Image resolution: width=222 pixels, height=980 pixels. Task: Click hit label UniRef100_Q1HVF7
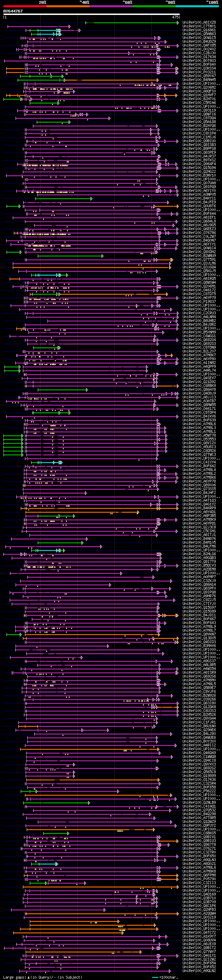click(x=199, y=95)
